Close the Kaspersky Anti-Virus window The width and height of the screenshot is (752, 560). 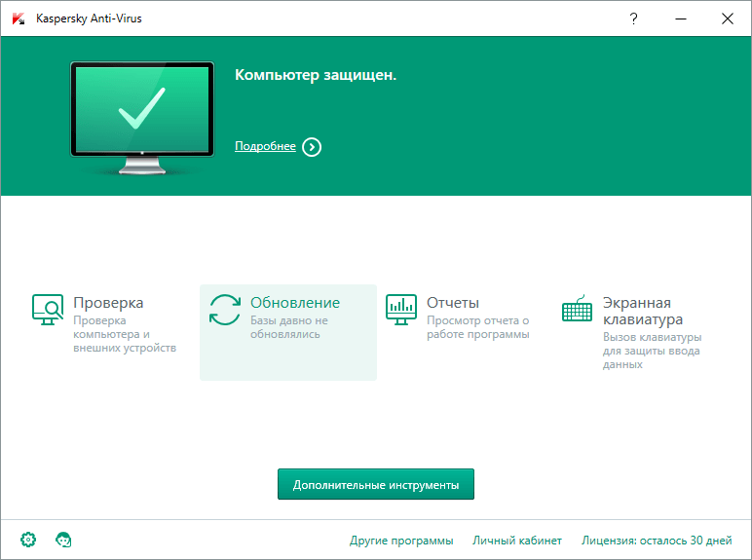728,19
